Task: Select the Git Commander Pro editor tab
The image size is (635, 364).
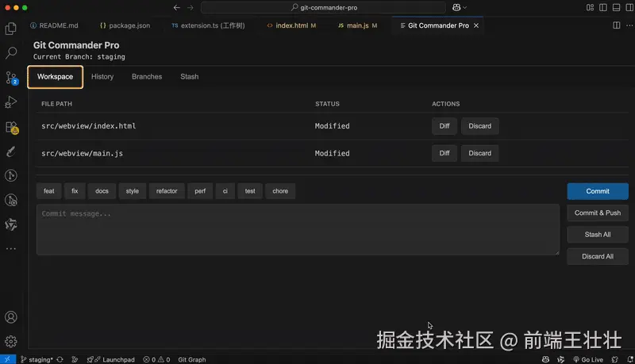Action: (x=438, y=25)
